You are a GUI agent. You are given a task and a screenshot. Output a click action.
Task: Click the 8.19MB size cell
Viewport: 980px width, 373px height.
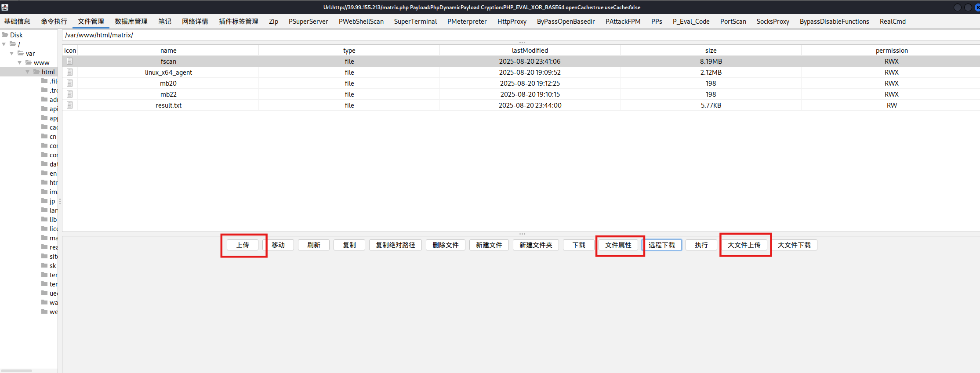pos(711,61)
